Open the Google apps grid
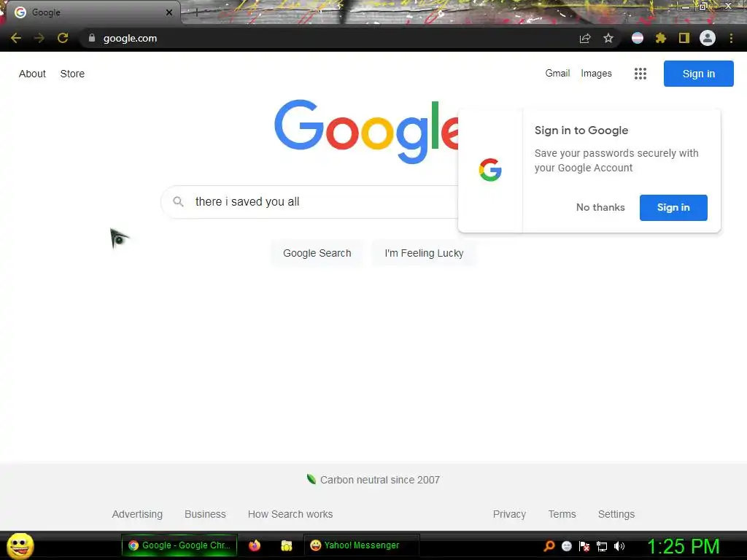 click(640, 74)
